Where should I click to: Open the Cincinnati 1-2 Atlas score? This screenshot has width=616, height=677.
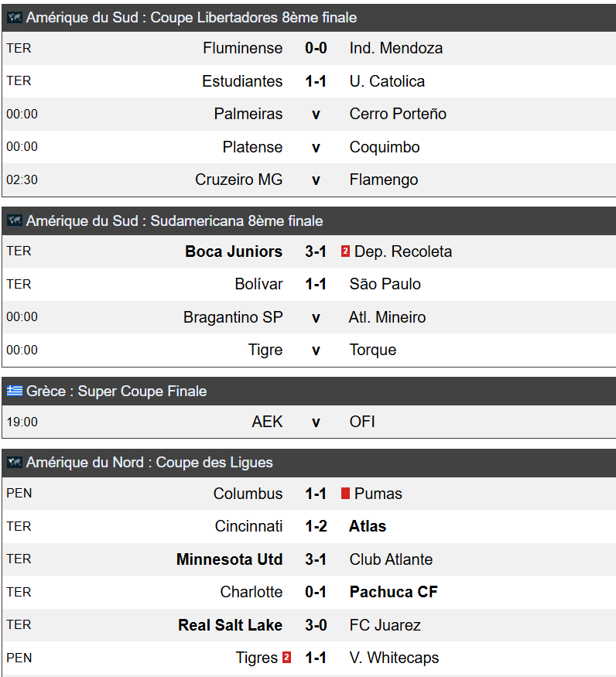coord(316,526)
